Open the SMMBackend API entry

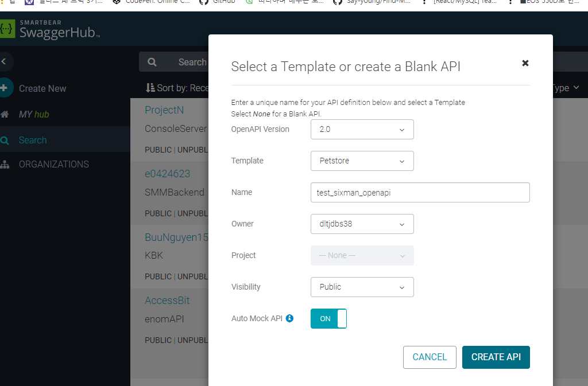[175, 192]
